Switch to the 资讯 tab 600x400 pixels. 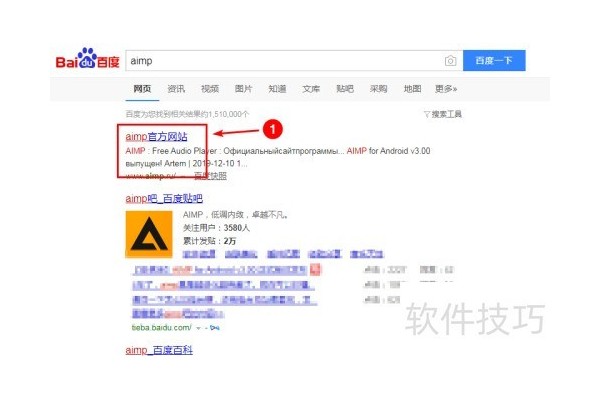coord(176,89)
